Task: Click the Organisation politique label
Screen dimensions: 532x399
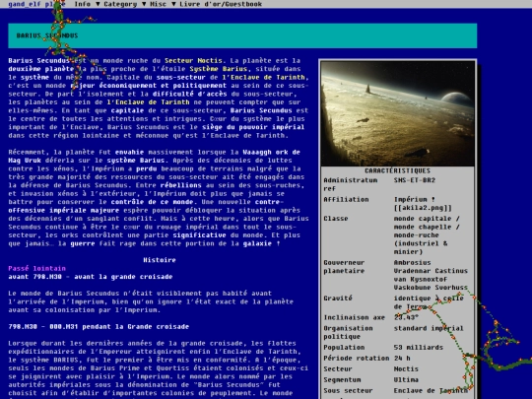Action: [x=348, y=333]
